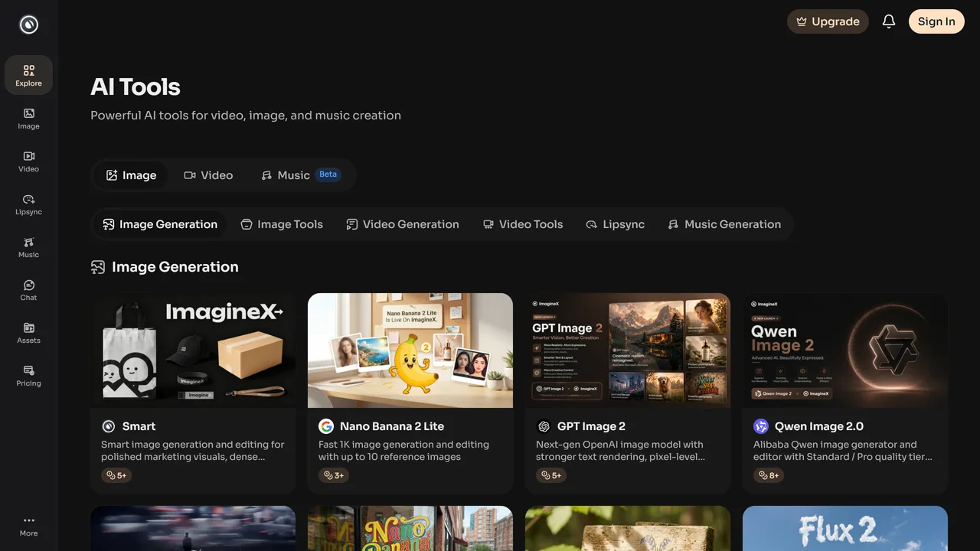Screen dimensions: 980x551
Task: Expand the More sidebar menu
Action: click(28, 526)
